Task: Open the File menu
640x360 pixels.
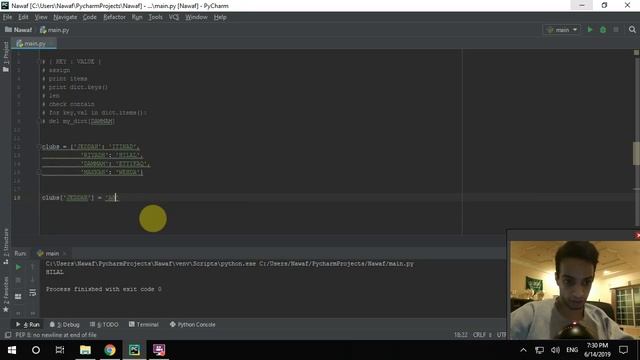Action: (8, 17)
